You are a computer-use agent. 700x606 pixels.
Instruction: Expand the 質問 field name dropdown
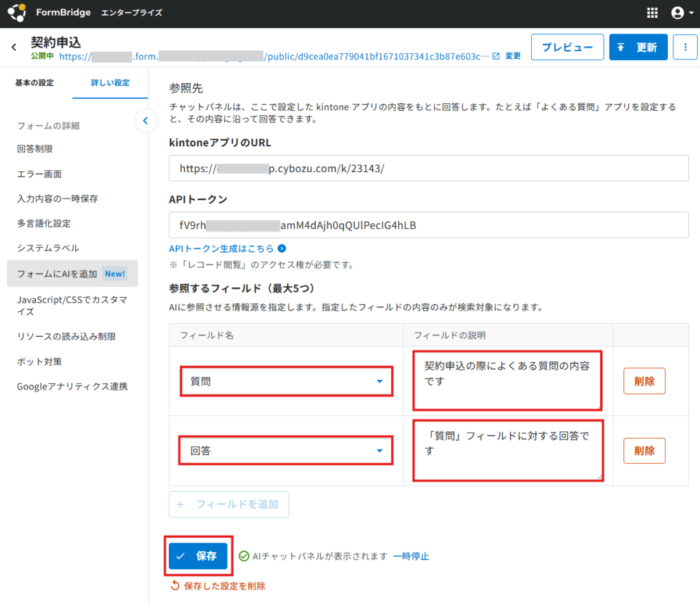coord(379,381)
